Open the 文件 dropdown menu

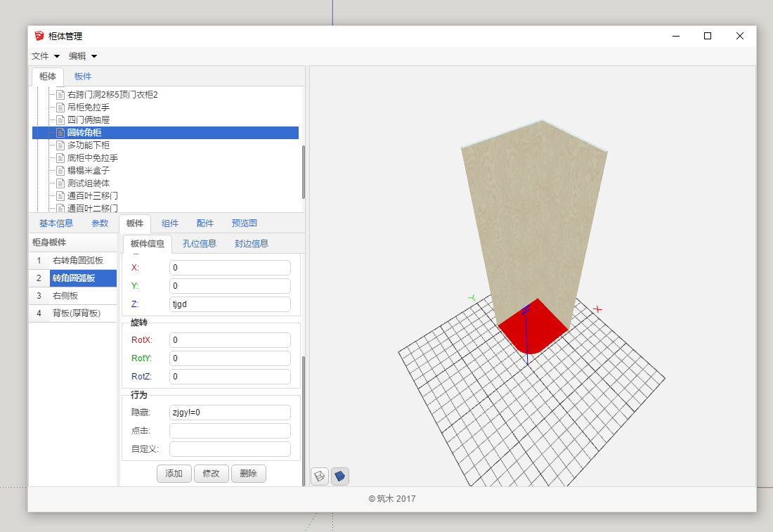(x=46, y=56)
